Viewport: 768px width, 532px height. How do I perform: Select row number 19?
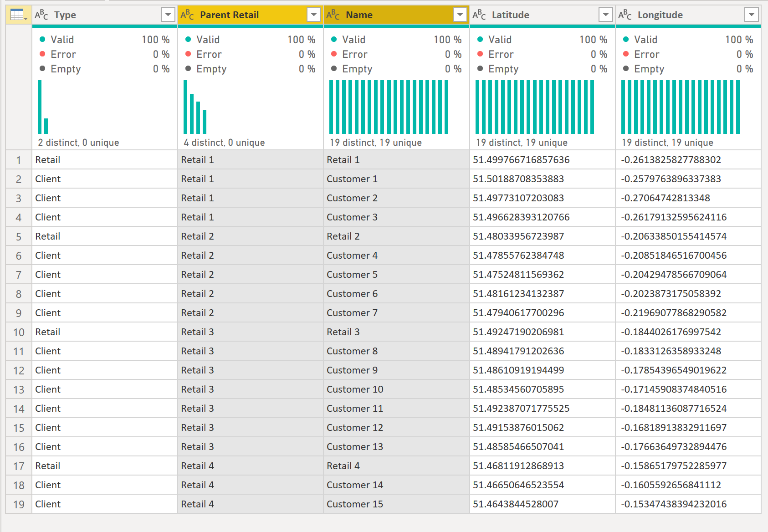coord(19,504)
